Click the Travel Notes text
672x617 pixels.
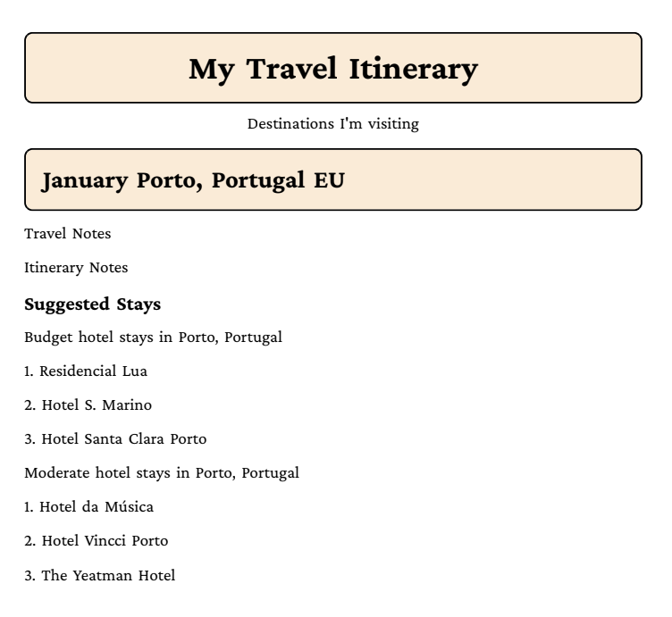click(68, 234)
